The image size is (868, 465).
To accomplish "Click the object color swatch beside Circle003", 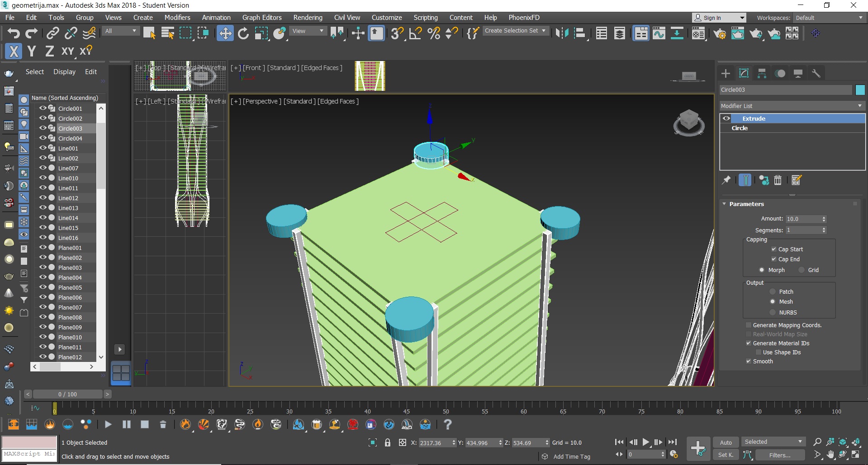I will click(x=860, y=90).
